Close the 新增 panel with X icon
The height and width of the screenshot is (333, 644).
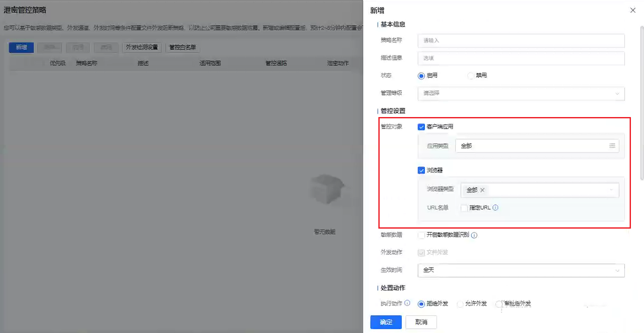pyautogui.click(x=633, y=10)
